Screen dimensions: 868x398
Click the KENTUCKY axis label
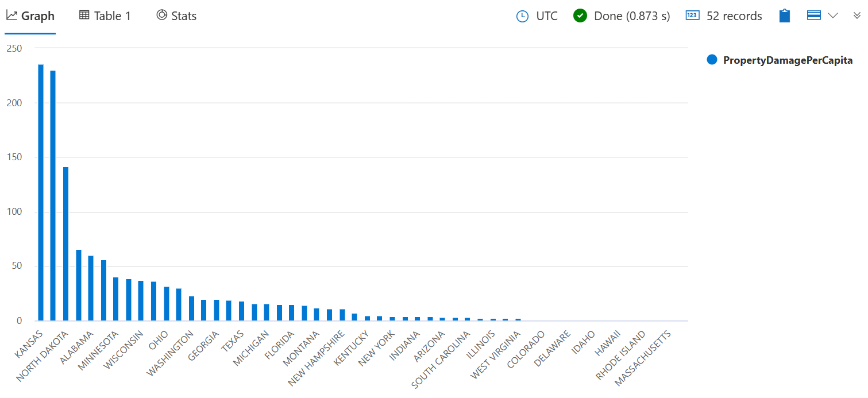(352, 347)
